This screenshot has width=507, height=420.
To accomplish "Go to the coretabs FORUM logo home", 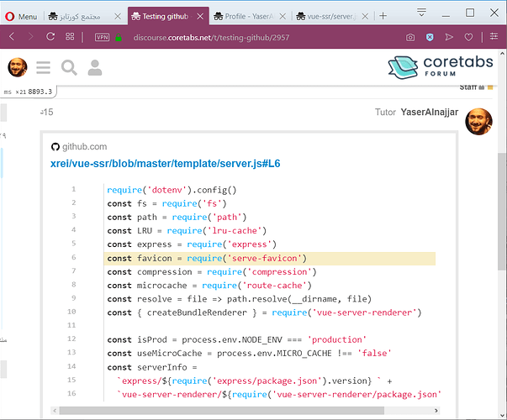I will 441,67.
